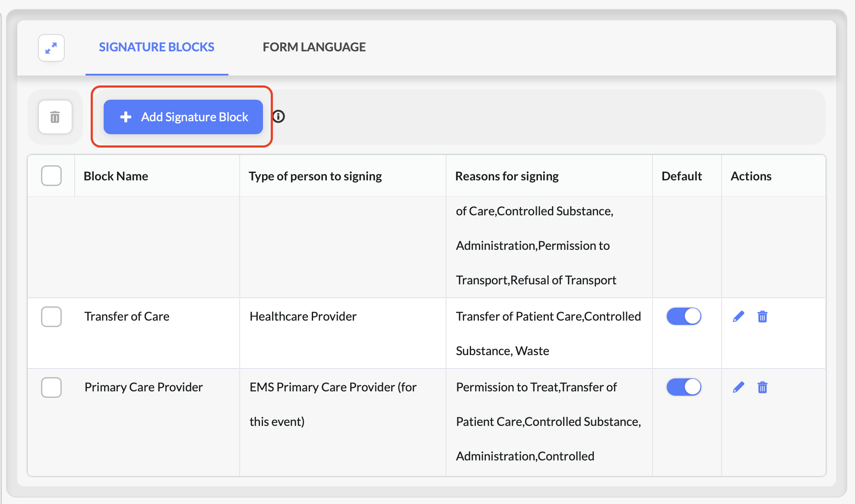Screen dimensions: 855x504
Task: Check the Primary Care Provider row checkbox
Action: click(x=51, y=387)
